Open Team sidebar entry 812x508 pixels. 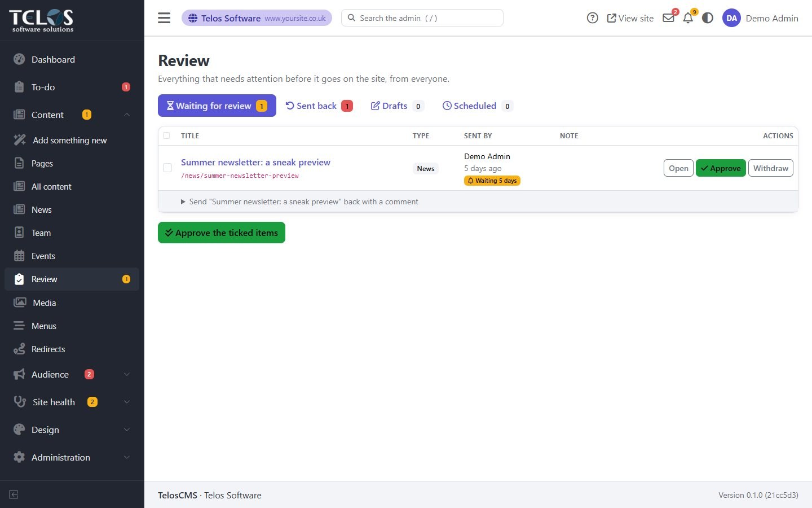click(72, 233)
